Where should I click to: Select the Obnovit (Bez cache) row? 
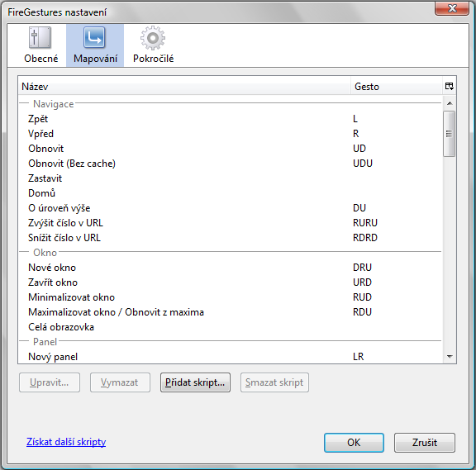pos(230,164)
